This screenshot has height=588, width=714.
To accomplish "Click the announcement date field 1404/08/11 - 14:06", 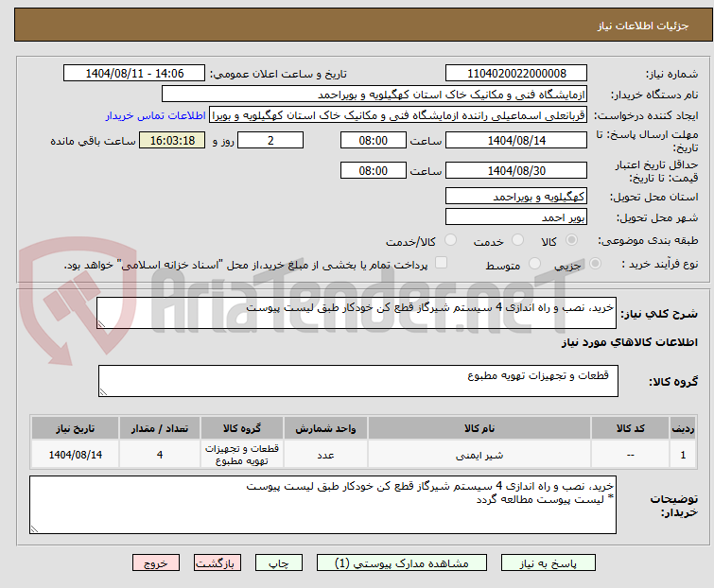I will tap(134, 74).
